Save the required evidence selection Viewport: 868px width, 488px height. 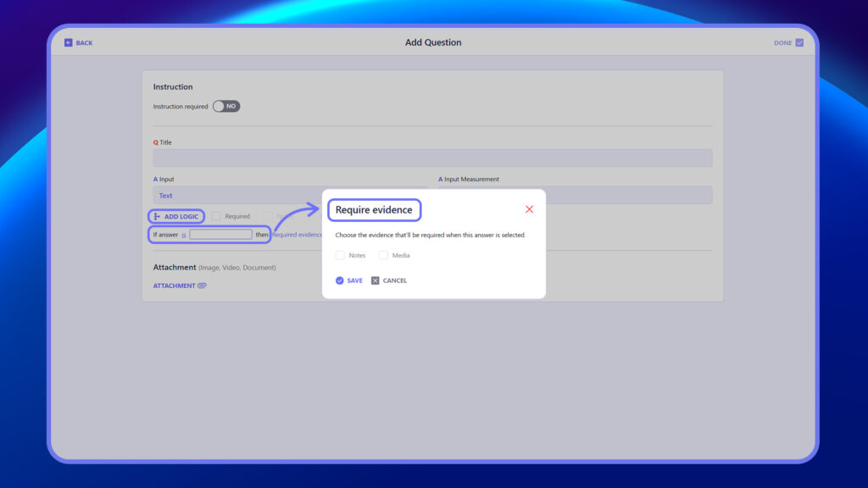pyautogui.click(x=348, y=280)
